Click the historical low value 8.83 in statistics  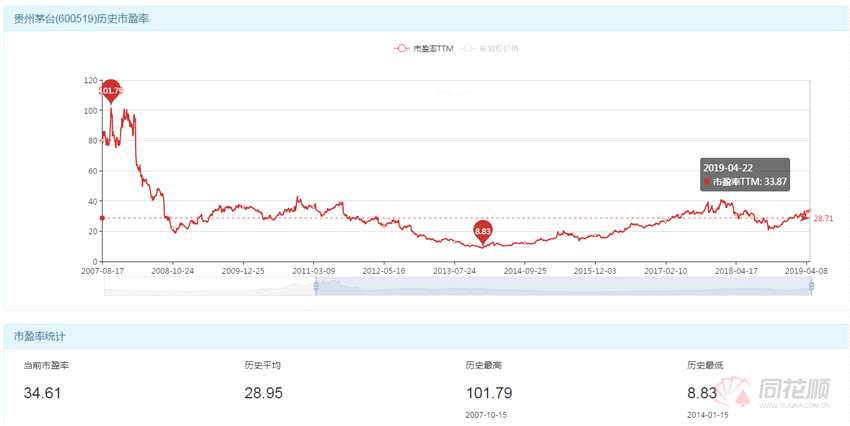click(702, 393)
